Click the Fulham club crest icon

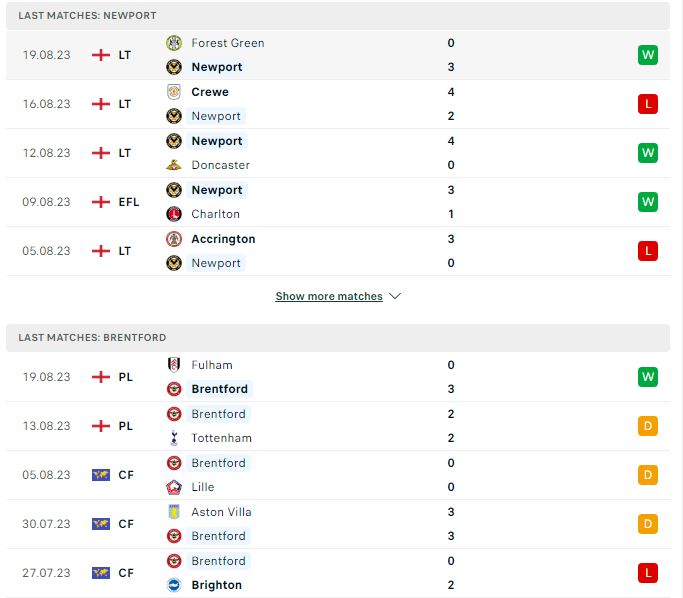click(x=174, y=365)
